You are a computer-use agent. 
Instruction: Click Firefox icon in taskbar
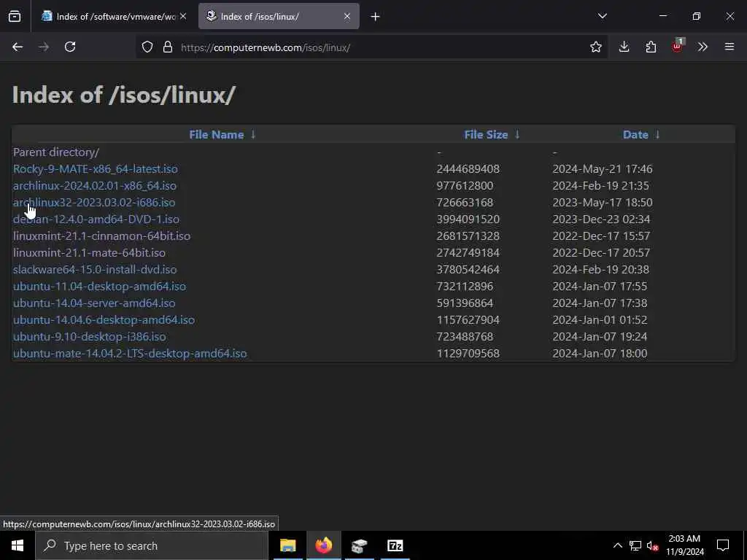(323, 545)
